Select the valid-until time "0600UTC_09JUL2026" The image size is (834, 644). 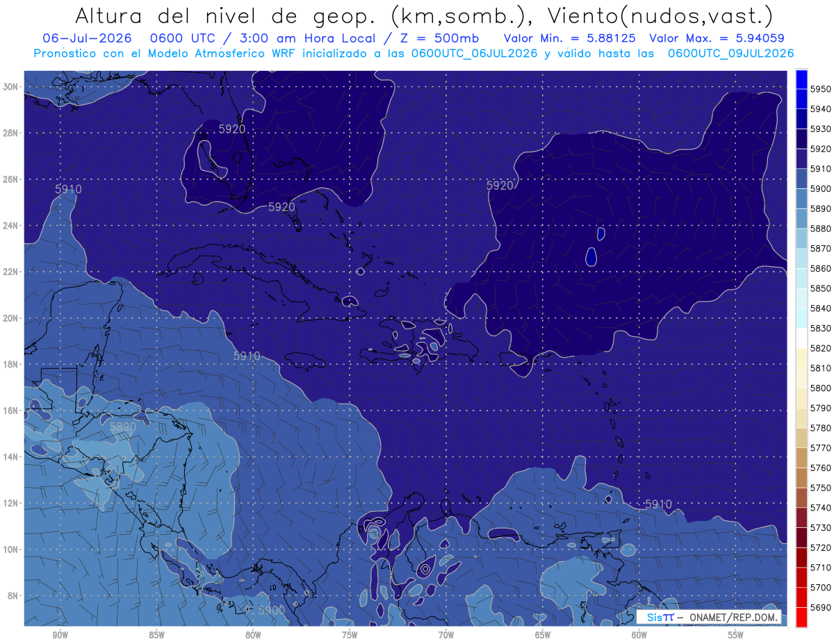[730, 53]
